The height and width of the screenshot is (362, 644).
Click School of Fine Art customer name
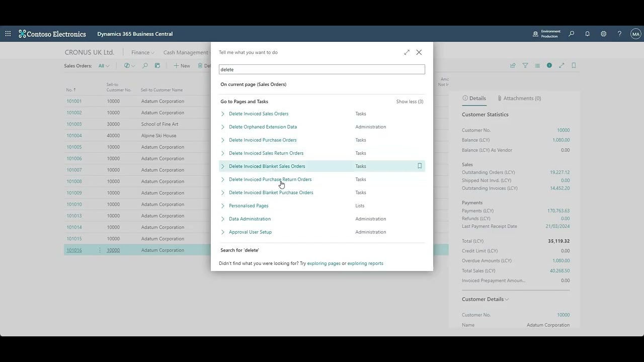tap(159, 124)
